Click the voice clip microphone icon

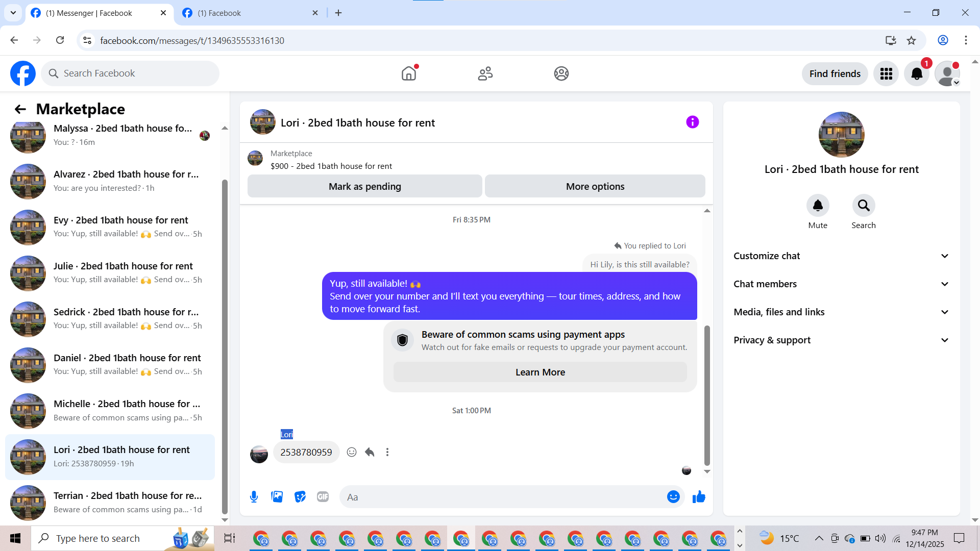(254, 497)
